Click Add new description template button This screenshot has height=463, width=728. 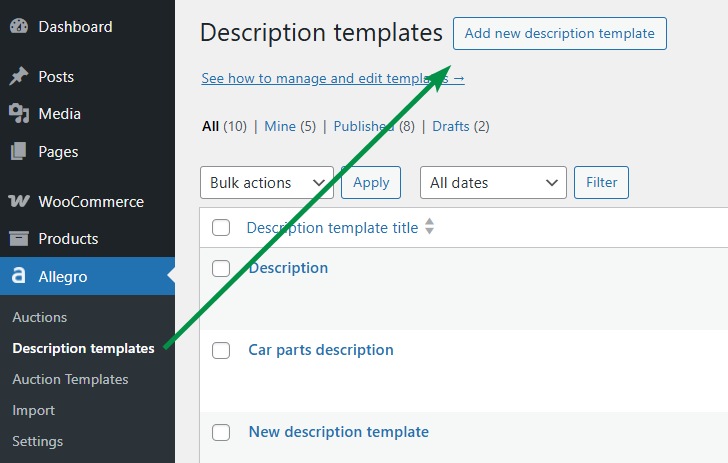coord(560,33)
